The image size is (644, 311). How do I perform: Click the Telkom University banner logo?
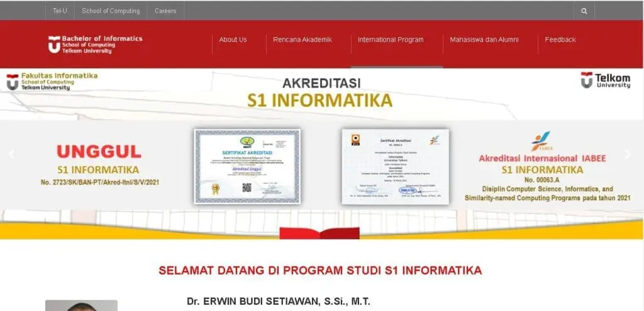[606, 80]
